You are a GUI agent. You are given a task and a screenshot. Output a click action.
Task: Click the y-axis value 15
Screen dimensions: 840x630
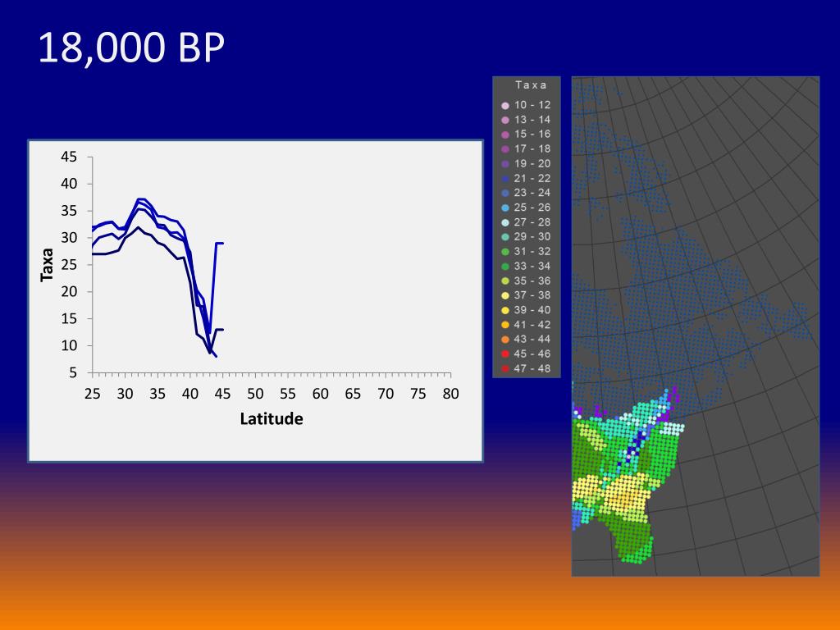click(x=69, y=319)
